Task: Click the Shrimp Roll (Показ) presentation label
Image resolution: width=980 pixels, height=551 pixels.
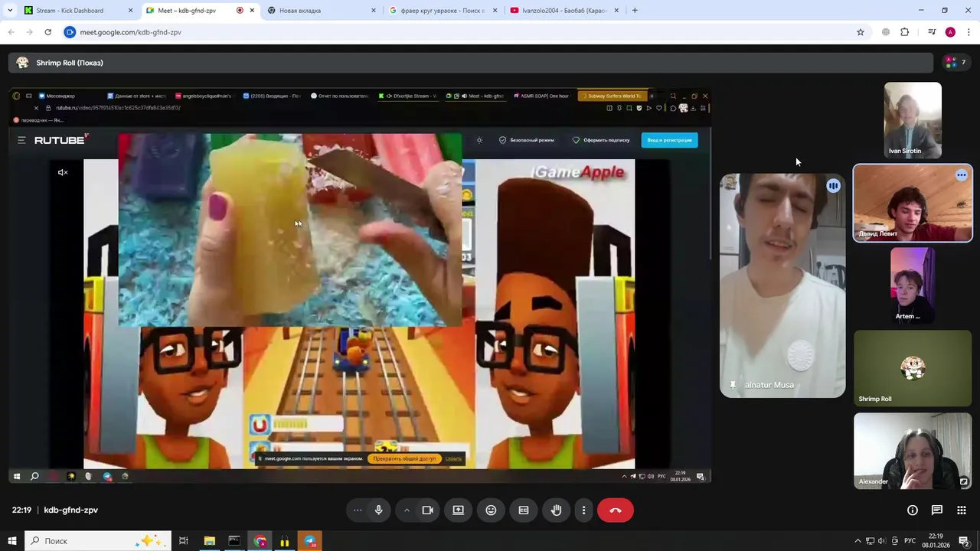Action: click(70, 63)
